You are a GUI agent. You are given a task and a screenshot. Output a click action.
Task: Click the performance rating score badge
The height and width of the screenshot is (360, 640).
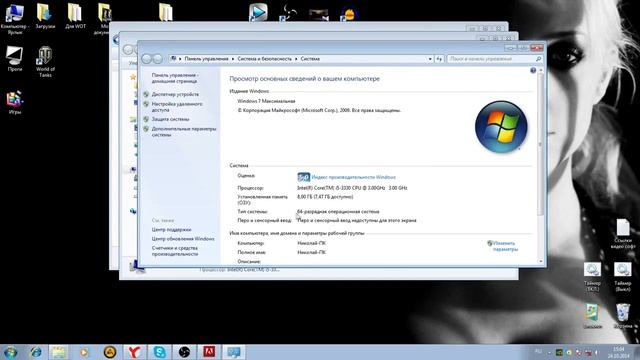pos(303,177)
